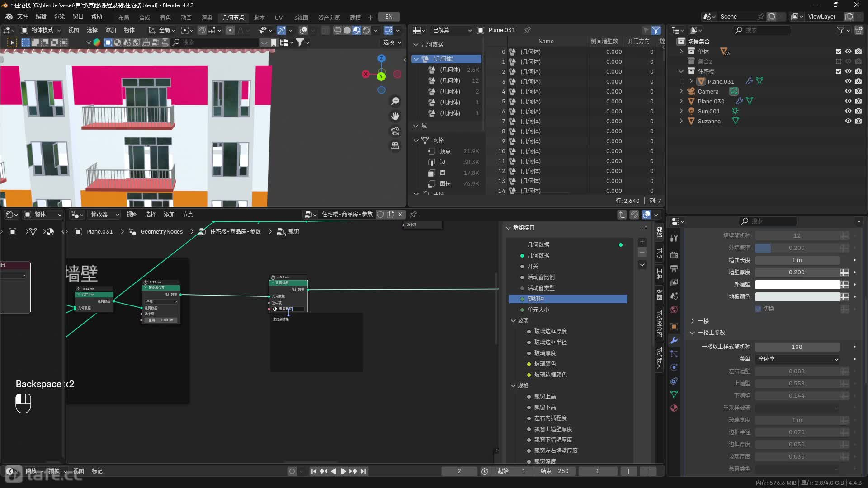Select solid viewport shading
Image resolution: width=868 pixels, height=488 pixels.
tap(347, 30)
